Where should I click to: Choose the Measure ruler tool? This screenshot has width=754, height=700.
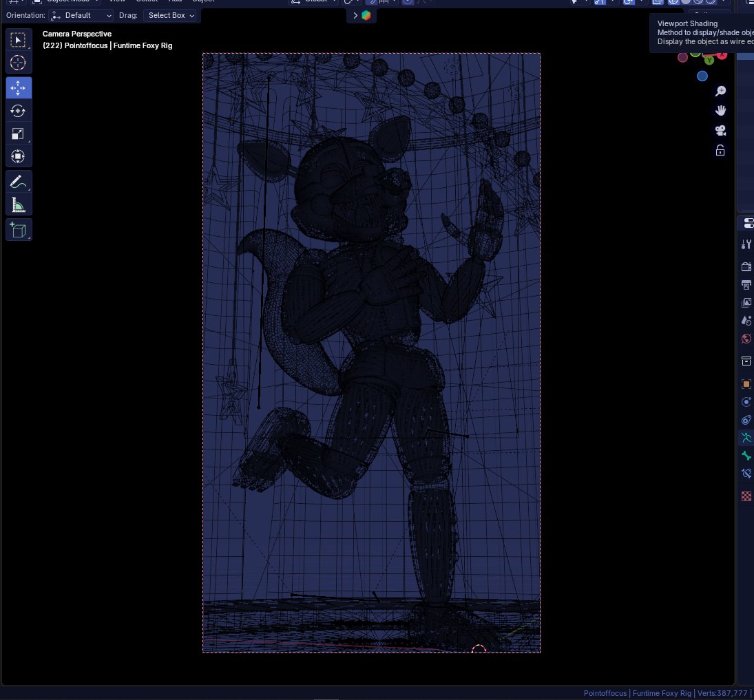point(19,205)
